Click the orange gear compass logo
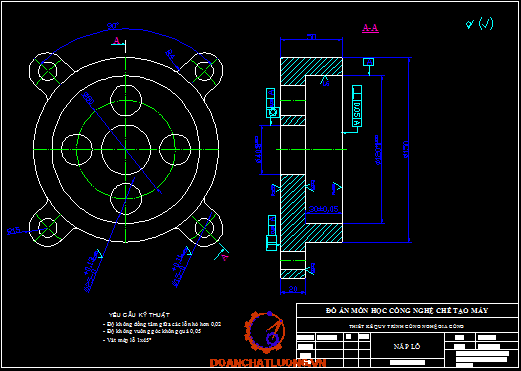 pyautogui.click(x=265, y=332)
